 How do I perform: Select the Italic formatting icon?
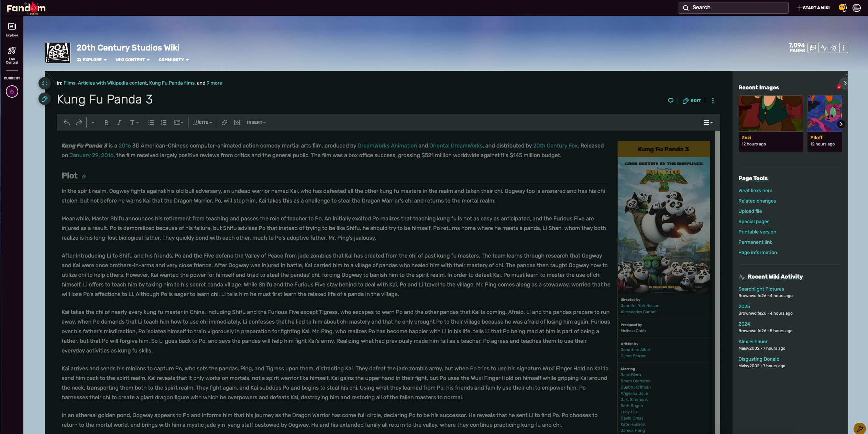tap(119, 122)
